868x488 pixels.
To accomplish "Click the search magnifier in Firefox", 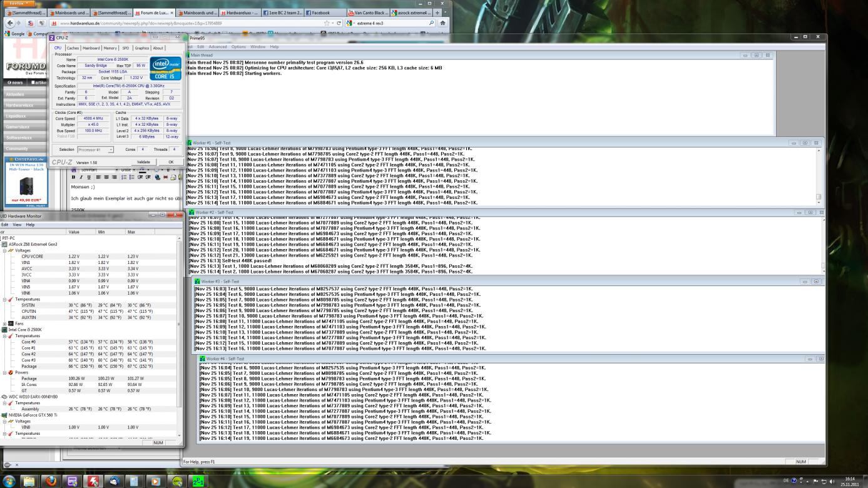I will pos(431,23).
